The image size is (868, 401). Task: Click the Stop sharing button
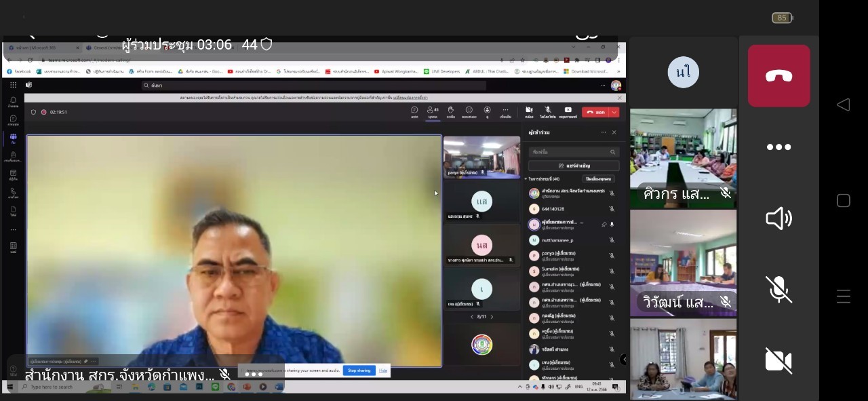359,370
